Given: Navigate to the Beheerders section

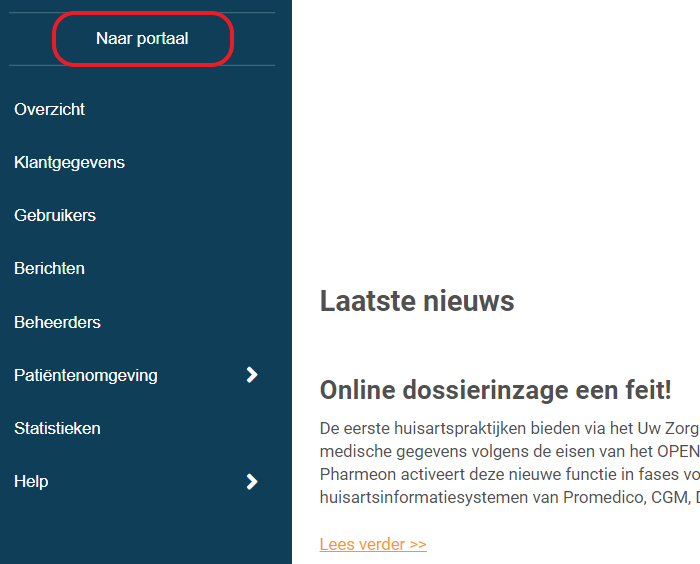Looking at the screenshot, I should [57, 322].
